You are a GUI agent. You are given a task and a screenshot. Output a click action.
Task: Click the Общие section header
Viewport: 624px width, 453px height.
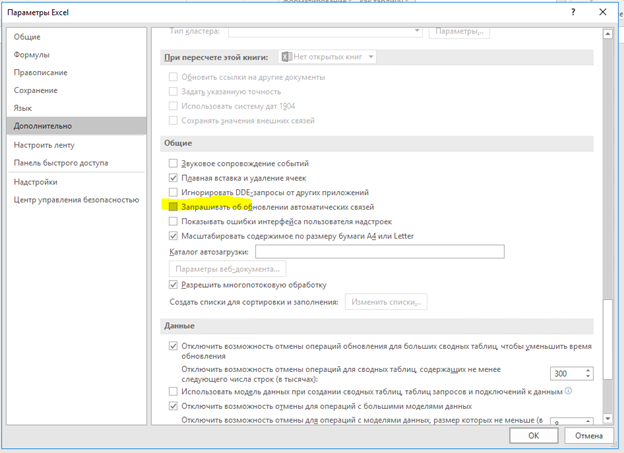click(178, 143)
